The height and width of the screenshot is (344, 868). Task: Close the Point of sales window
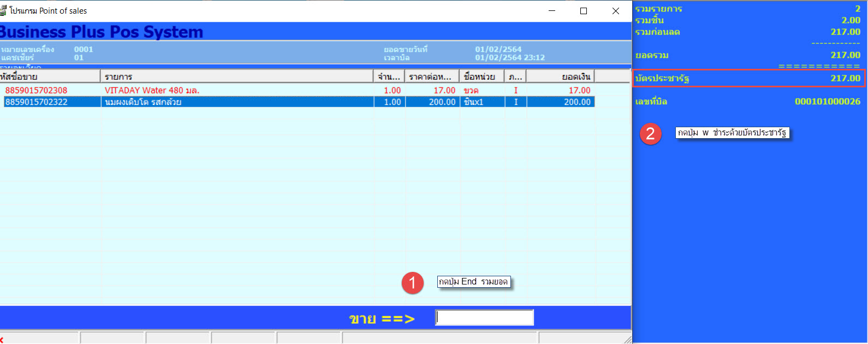pos(615,11)
